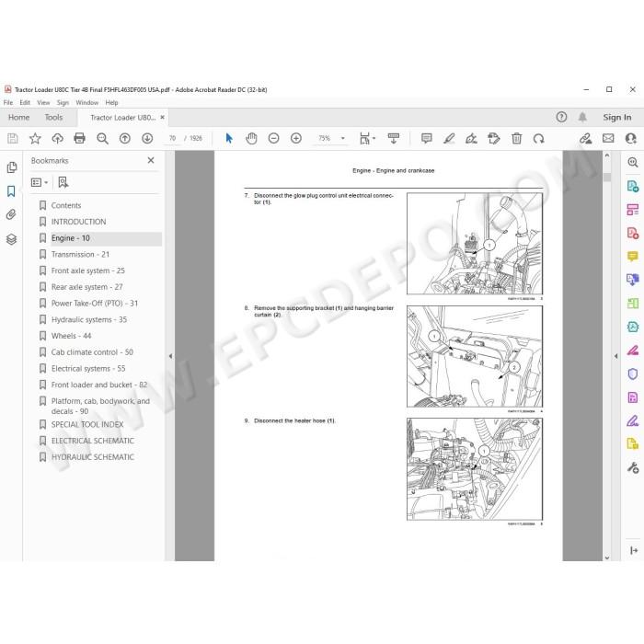
Task: Jump to Electrical systems - 55 bookmark
Action: click(x=88, y=368)
